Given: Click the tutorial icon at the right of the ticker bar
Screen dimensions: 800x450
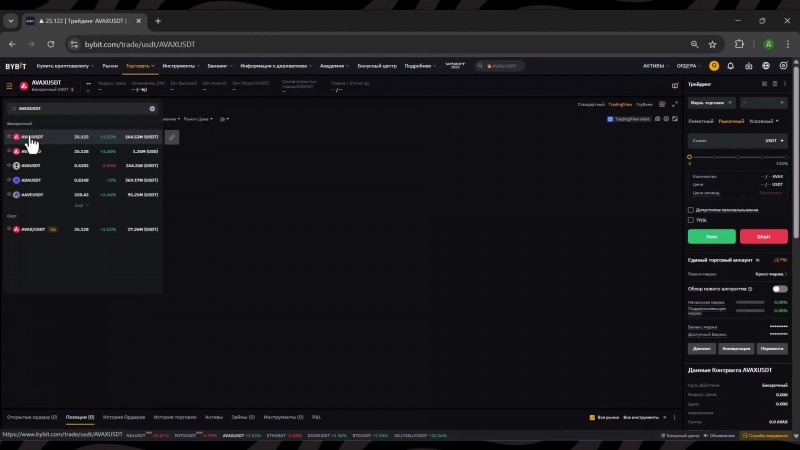Looking at the screenshot, I should [x=674, y=86].
